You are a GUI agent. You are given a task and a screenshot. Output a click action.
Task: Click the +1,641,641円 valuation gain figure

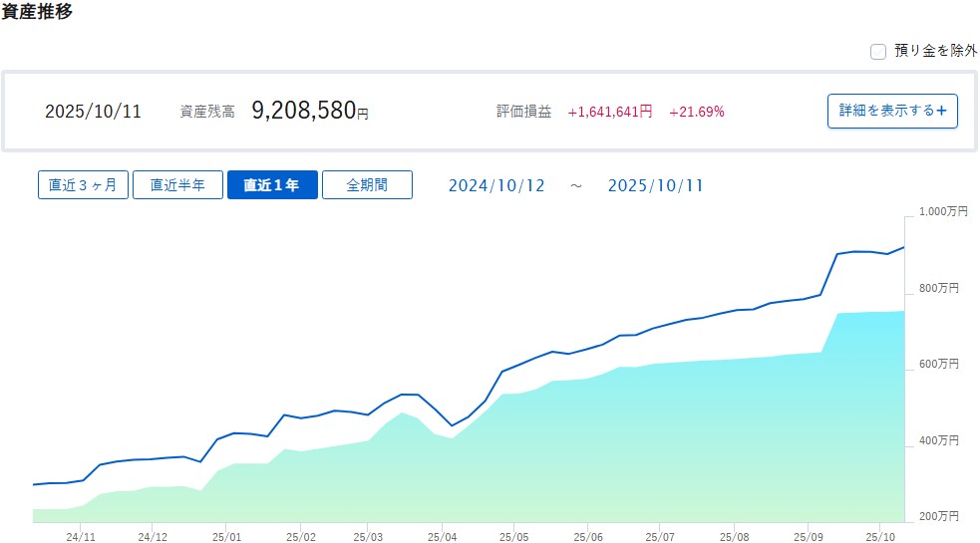(609, 112)
